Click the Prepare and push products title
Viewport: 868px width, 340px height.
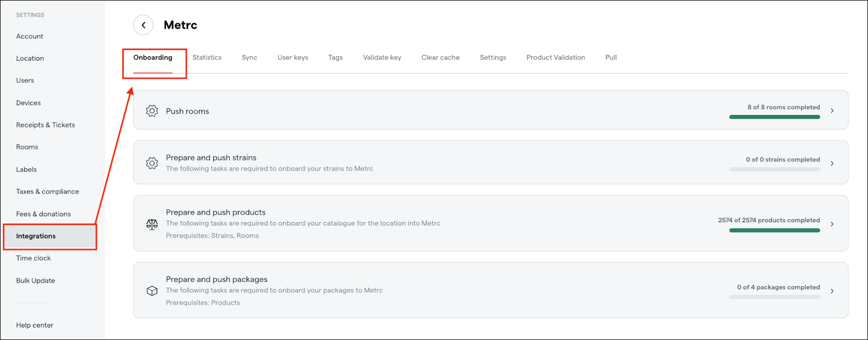216,213
